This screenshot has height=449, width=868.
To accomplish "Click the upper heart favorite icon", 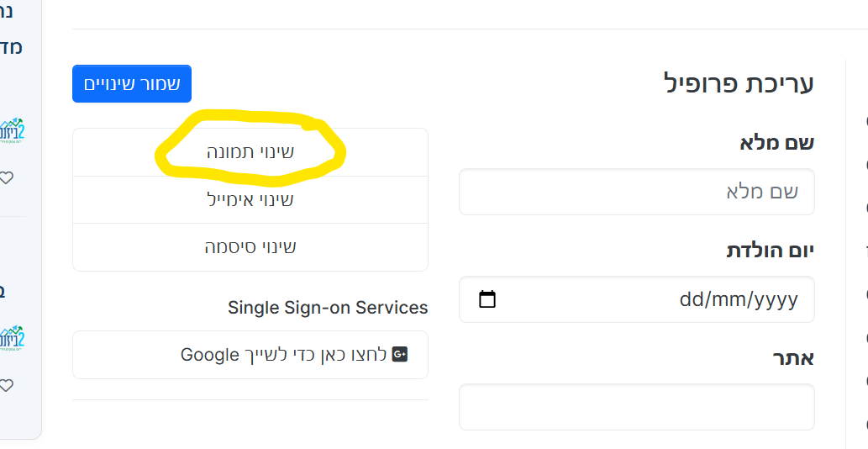I will 6,177.
